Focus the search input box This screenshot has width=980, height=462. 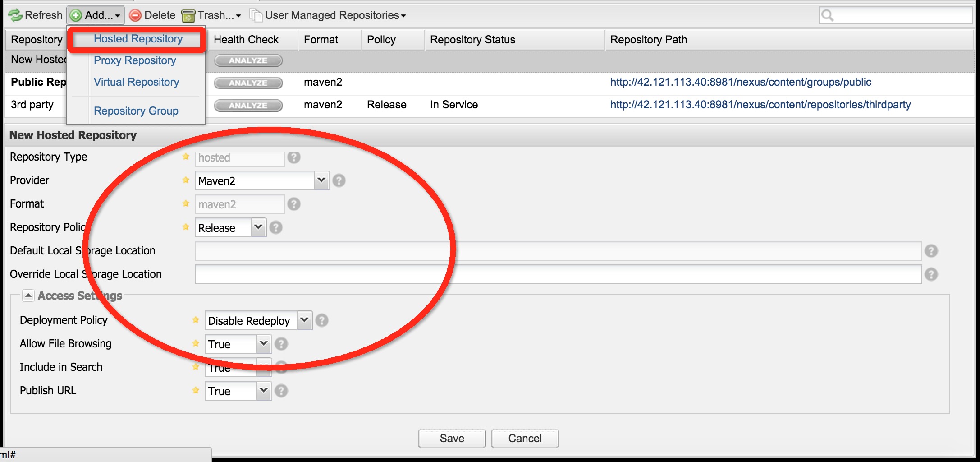pyautogui.click(x=895, y=15)
